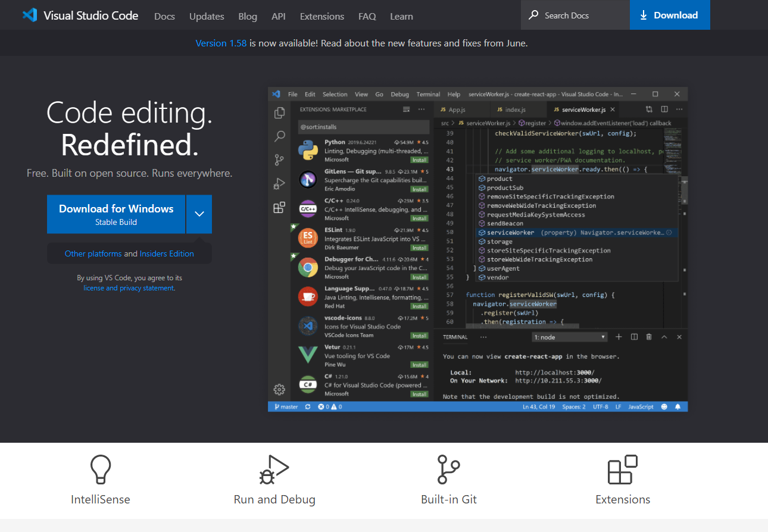Open the Version 1.58 link
The height and width of the screenshot is (532, 768).
pos(221,43)
